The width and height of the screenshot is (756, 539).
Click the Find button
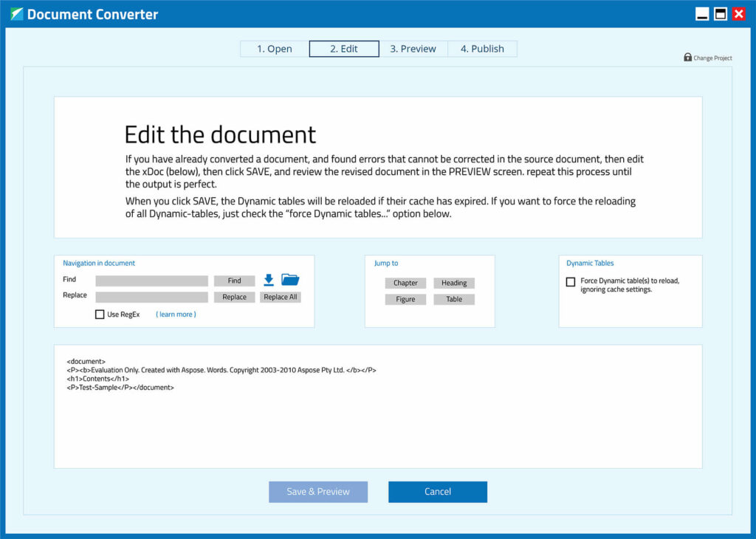pyautogui.click(x=234, y=281)
